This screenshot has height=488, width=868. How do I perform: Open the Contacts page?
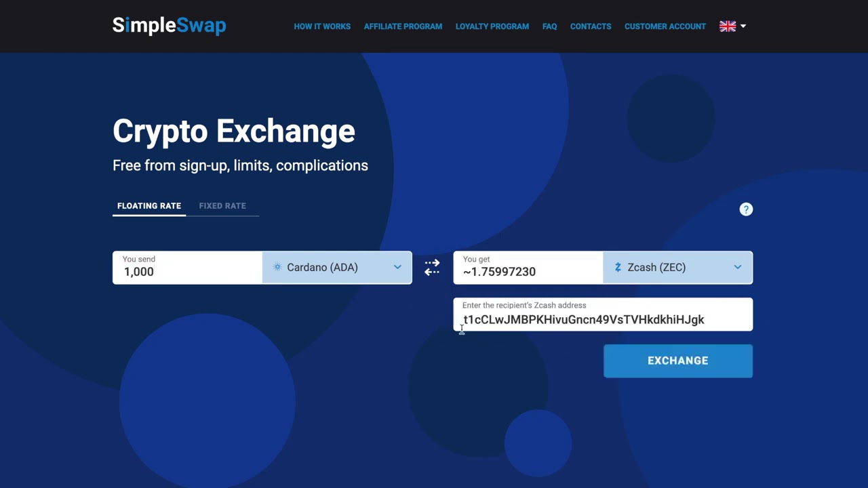pyautogui.click(x=591, y=26)
